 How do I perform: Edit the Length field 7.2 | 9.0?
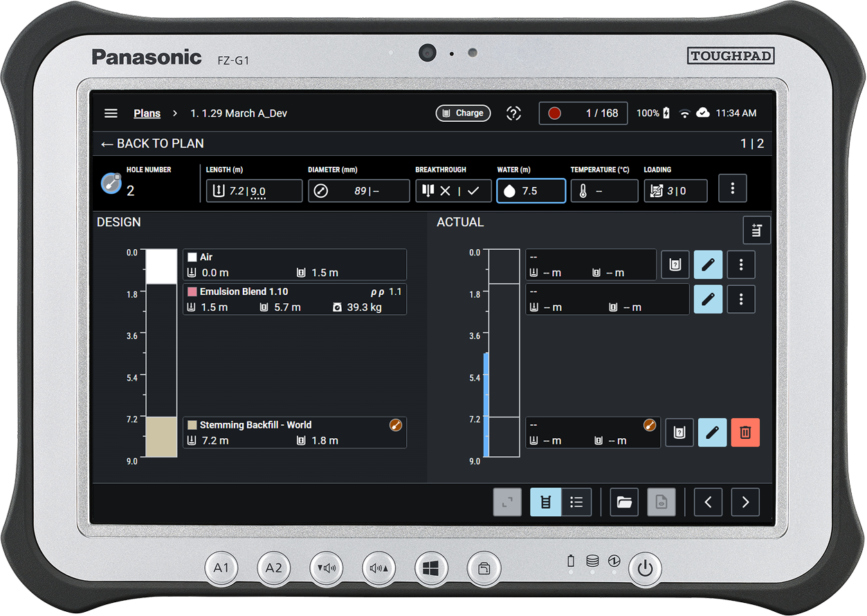(x=254, y=191)
